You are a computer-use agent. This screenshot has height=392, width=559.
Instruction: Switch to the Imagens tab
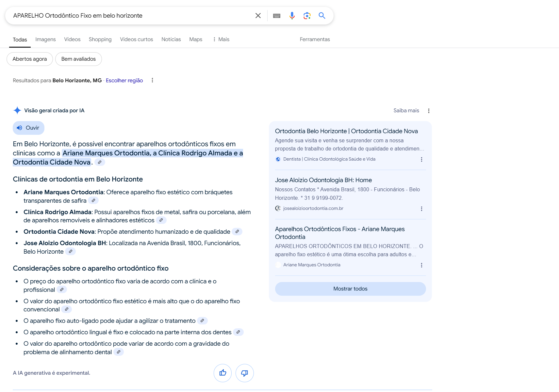(x=45, y=39)
